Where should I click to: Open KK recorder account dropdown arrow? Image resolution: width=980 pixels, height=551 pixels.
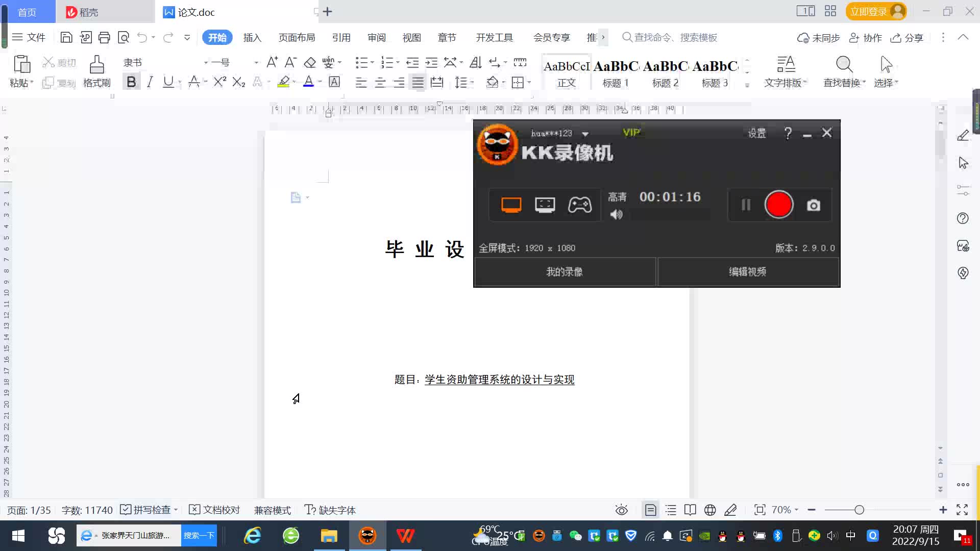click(585, 134)
